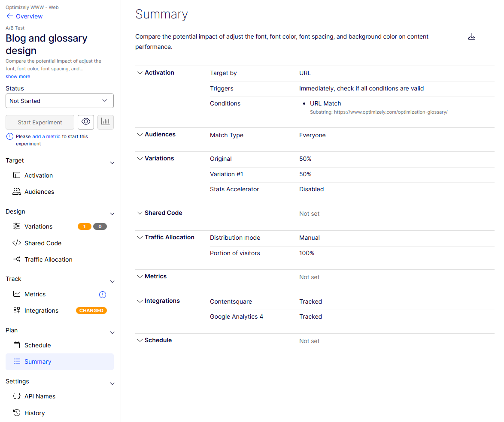Viewport: 504px width, 422px height.
Task: Click the Metrics warning info icon
Action: pyautogui.click(x=102, y=295)
